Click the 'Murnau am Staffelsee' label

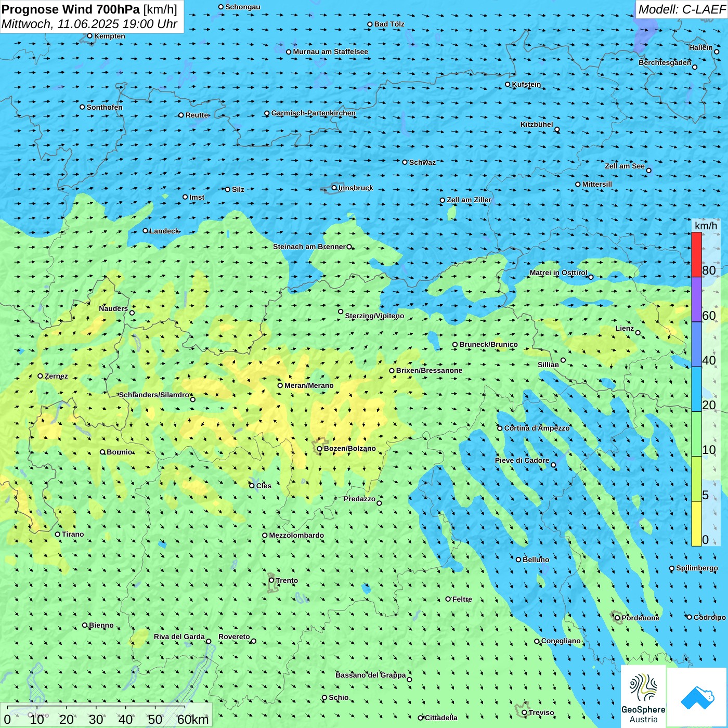(x=330, y=51)
